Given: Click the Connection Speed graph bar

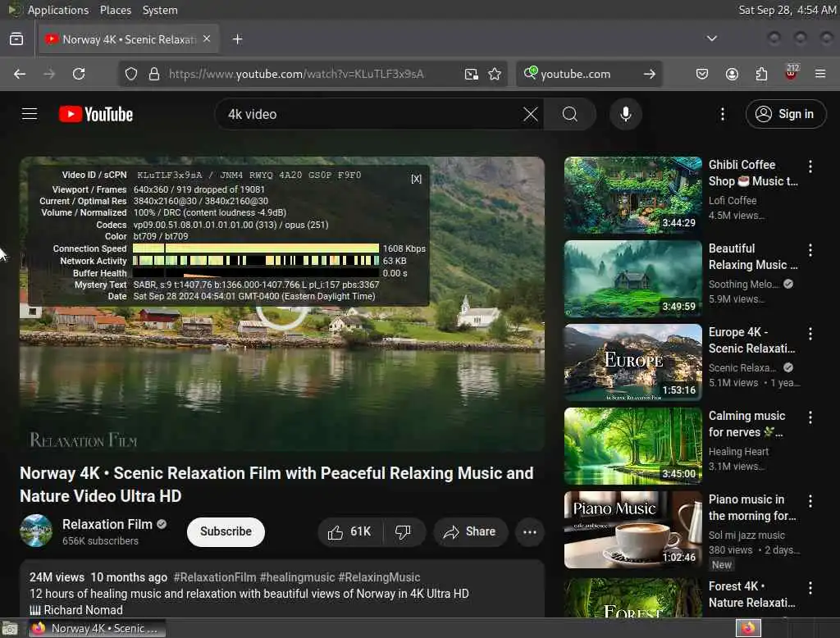Looking at the screenshot, I should click(256, 248).
